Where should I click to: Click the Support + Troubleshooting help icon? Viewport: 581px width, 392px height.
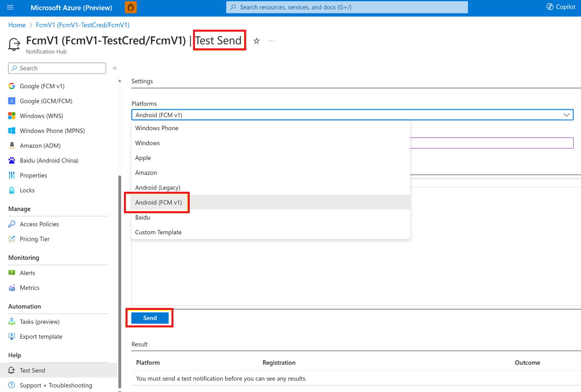coord(12,385)
